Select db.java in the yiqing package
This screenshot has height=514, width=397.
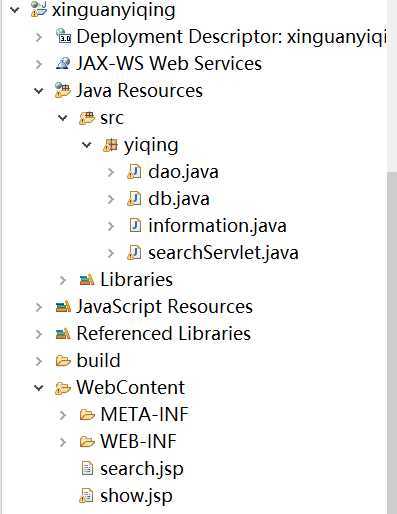click(179, 199)
